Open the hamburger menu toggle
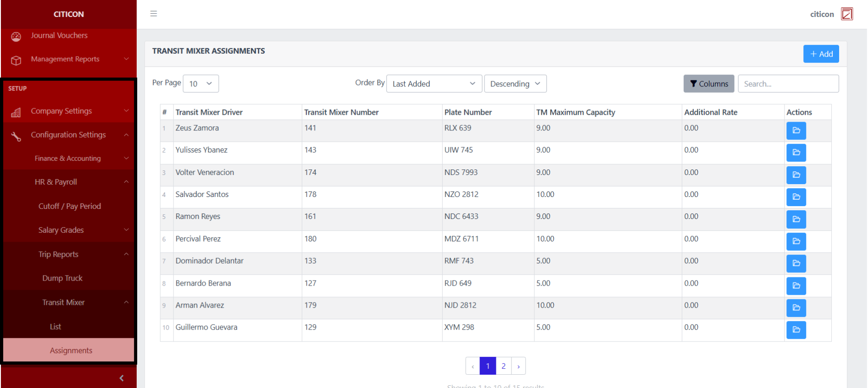 coord(154,14)
